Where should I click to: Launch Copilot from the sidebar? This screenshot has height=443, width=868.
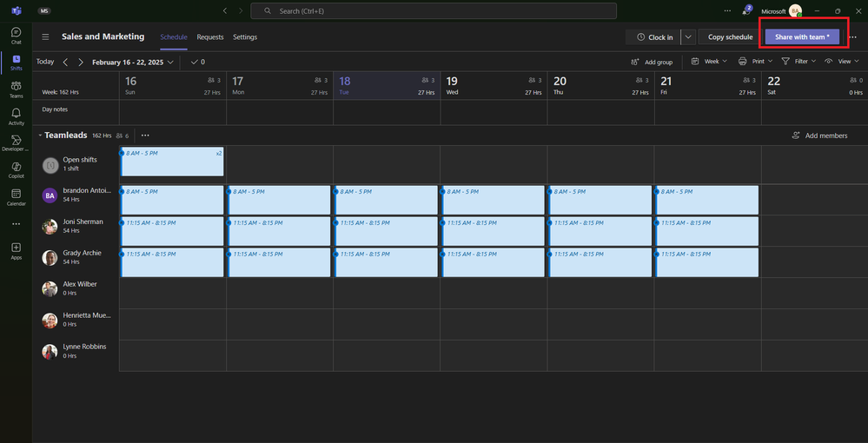click(x=16, y=170)
